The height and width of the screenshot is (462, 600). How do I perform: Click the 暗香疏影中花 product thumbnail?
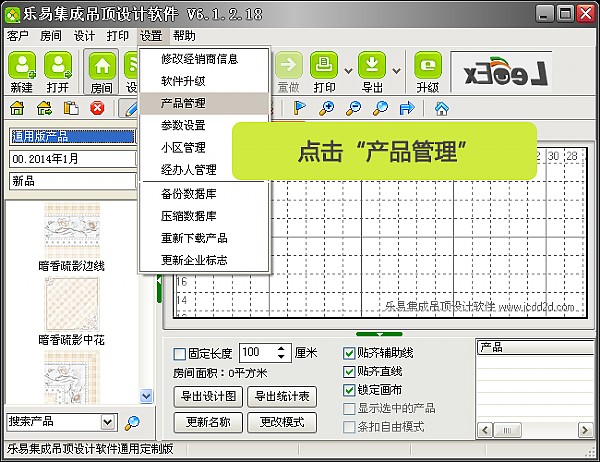(x=72, y=304)
